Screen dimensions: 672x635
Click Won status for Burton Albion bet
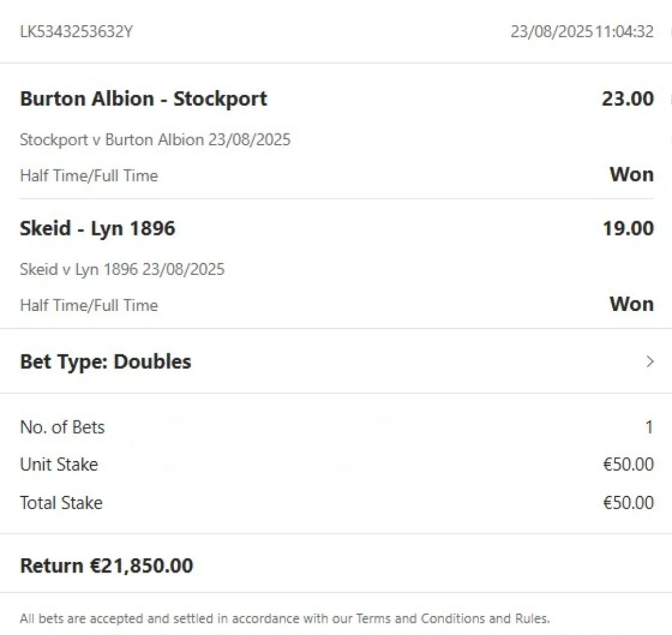(631, 174)
